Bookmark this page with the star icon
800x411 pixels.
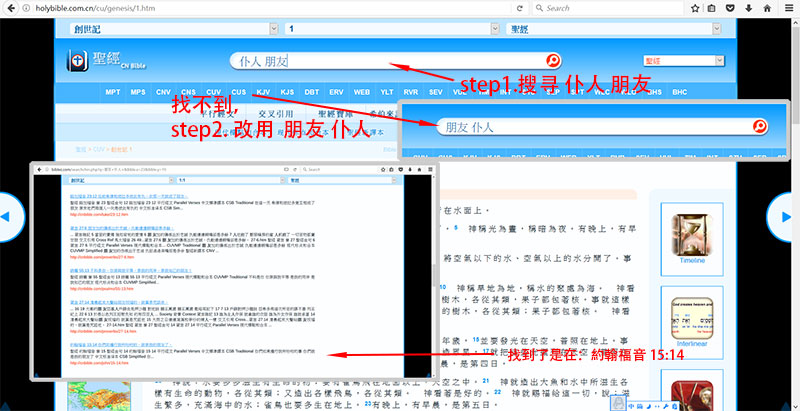695,8
